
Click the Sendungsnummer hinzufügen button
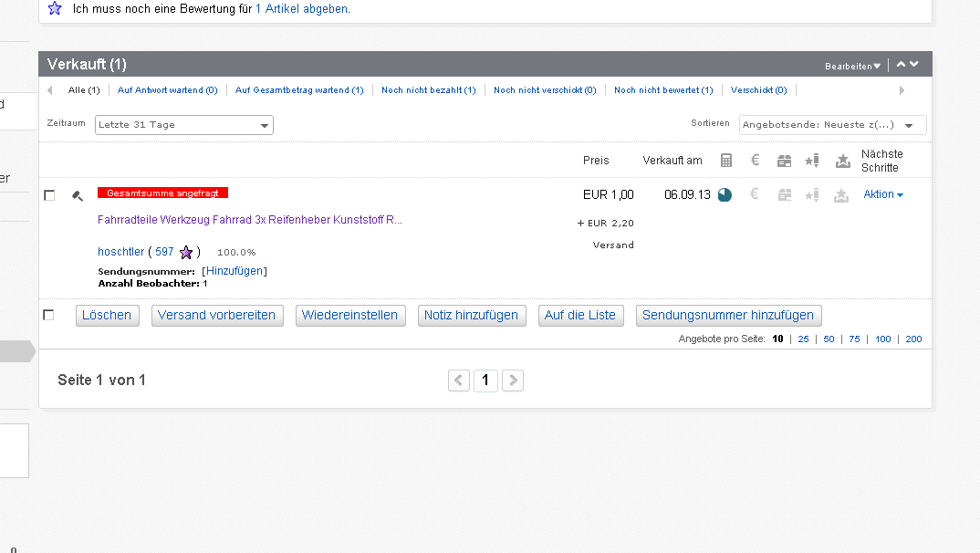(x=729, y=316)
